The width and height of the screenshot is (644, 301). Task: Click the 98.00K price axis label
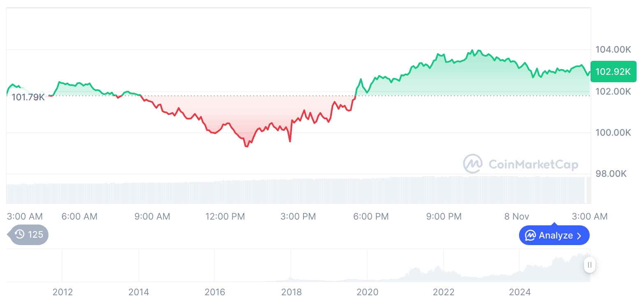[x=611, y=174]
